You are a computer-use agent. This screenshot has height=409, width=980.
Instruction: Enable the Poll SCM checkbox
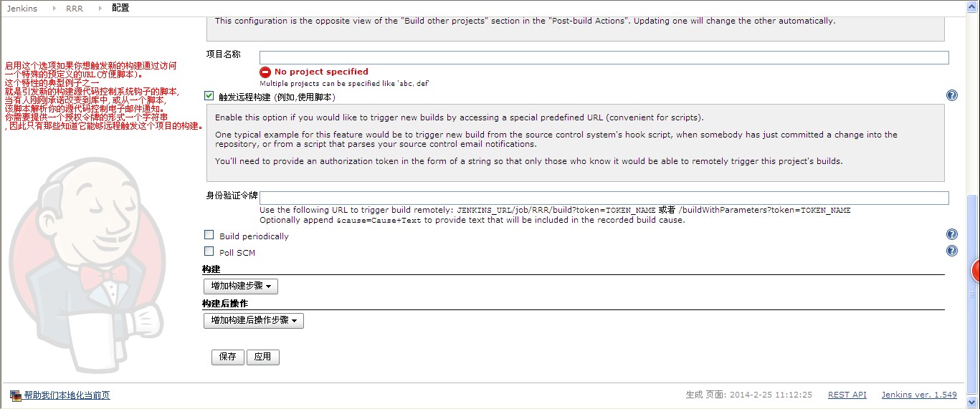[209, 251]
